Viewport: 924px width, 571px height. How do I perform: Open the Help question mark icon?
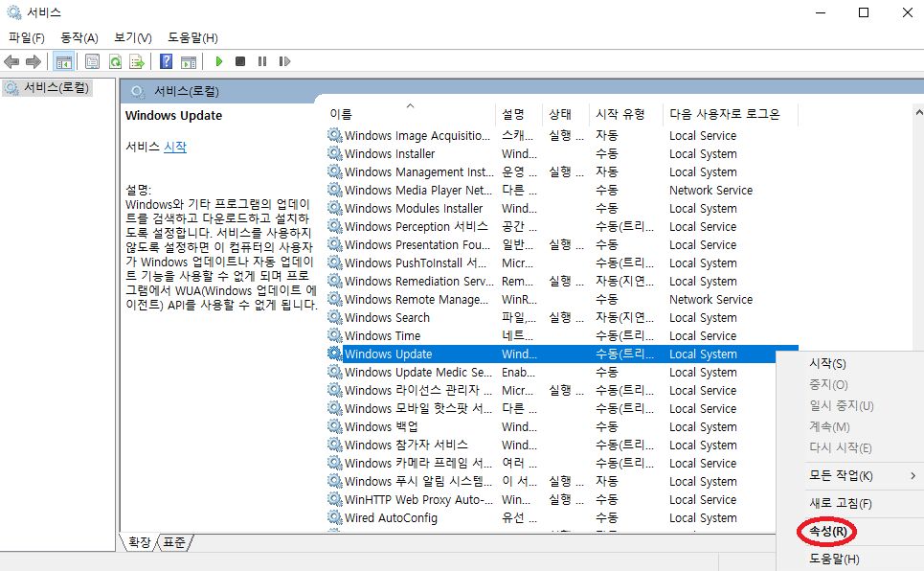pos(167,61)
